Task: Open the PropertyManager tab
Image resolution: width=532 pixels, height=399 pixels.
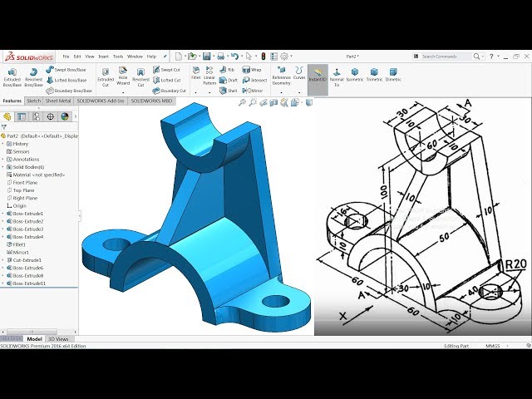Action: point(22,116)
